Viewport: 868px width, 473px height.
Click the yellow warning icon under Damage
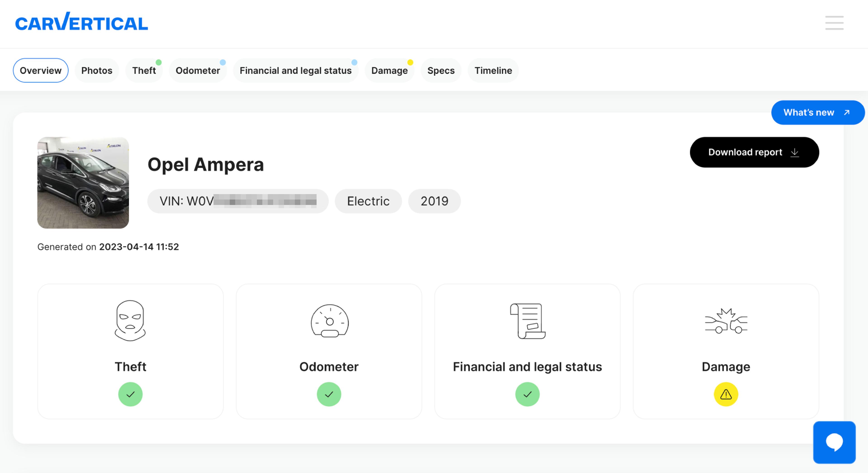[x=726, y=394]
